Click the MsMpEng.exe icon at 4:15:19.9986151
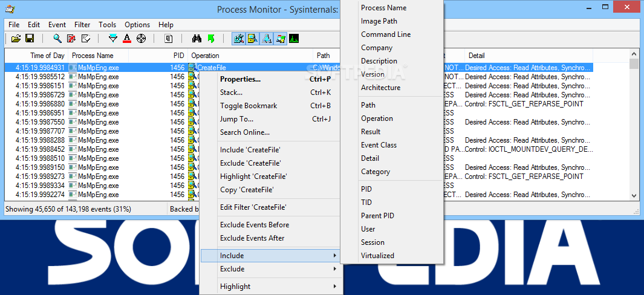This screenshot has width=644, height=295. (x=73, y=85)
